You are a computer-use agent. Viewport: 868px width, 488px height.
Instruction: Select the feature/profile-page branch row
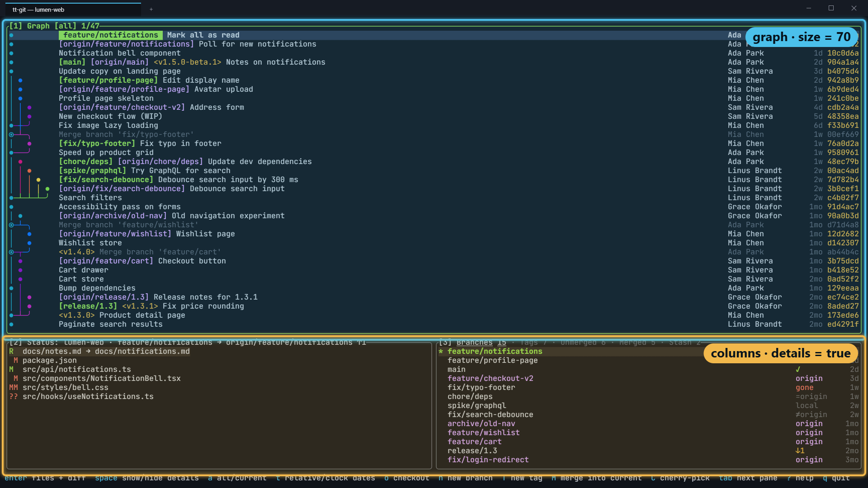649,361
